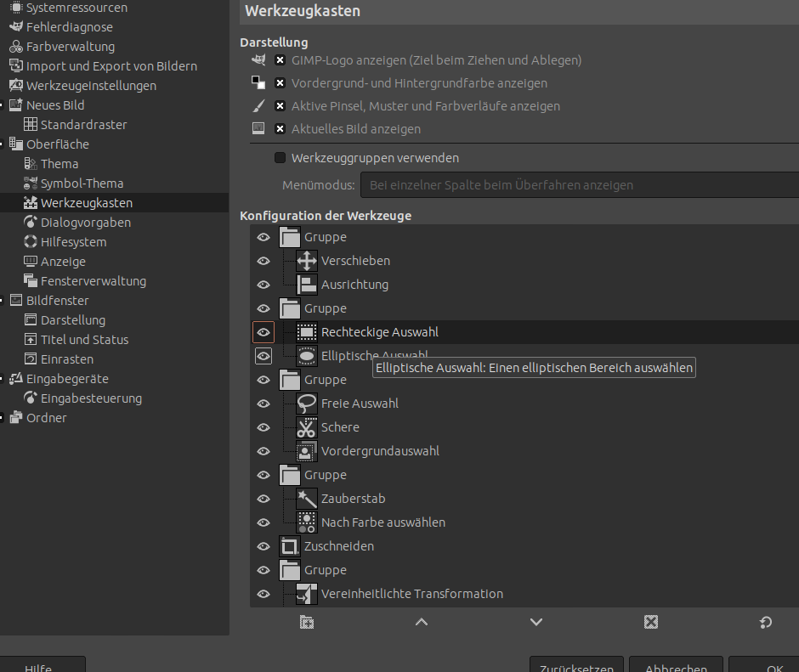799x672 pixels.
Task: Move selected tool up with arrow
Action: tap(422, 623)
